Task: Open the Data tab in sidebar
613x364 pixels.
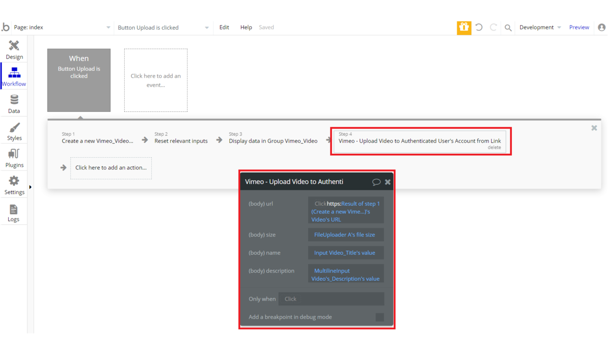Action: click(x=14, y=104)
